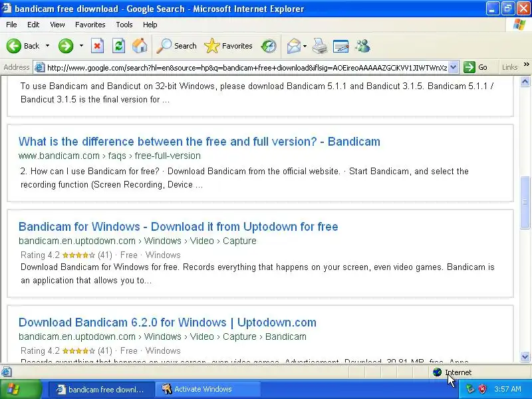The width and height of the screenshot is (532, 399).
Task: Open the Favorites menu
Action: (x=90, y=25)
